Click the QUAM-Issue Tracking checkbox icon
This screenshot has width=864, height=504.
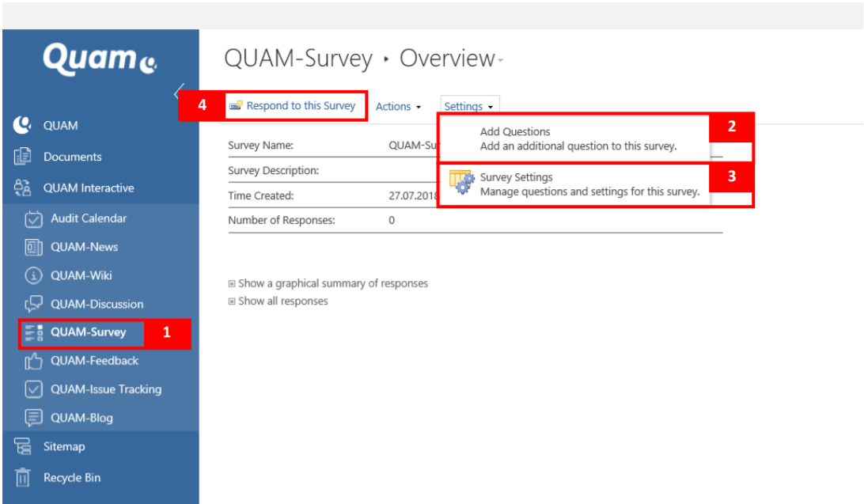(33, 389)
